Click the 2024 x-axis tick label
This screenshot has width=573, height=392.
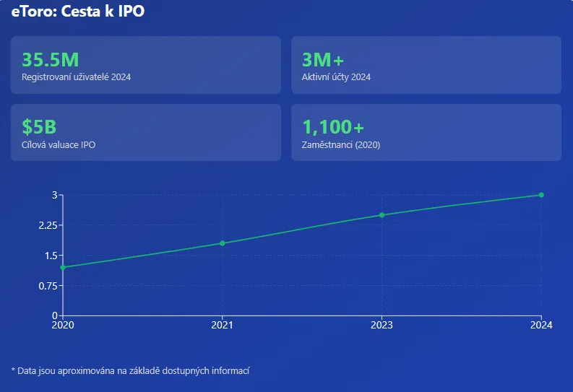coord(541,326)
